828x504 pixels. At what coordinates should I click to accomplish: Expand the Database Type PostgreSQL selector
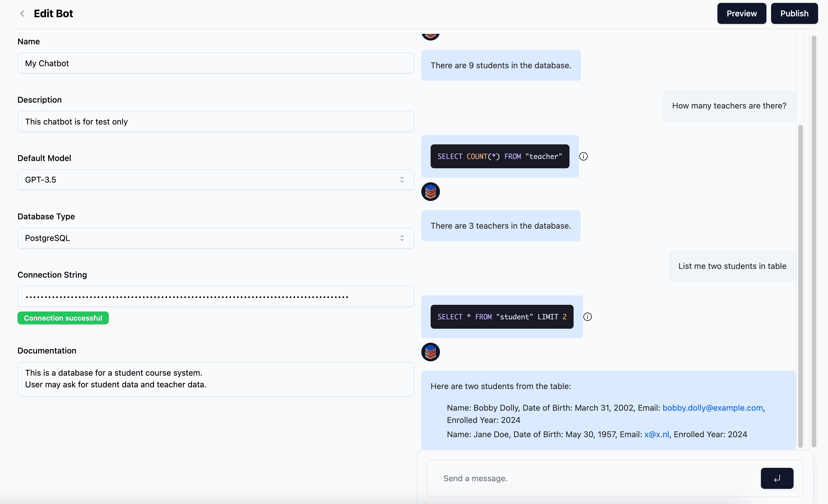(215, 238)
